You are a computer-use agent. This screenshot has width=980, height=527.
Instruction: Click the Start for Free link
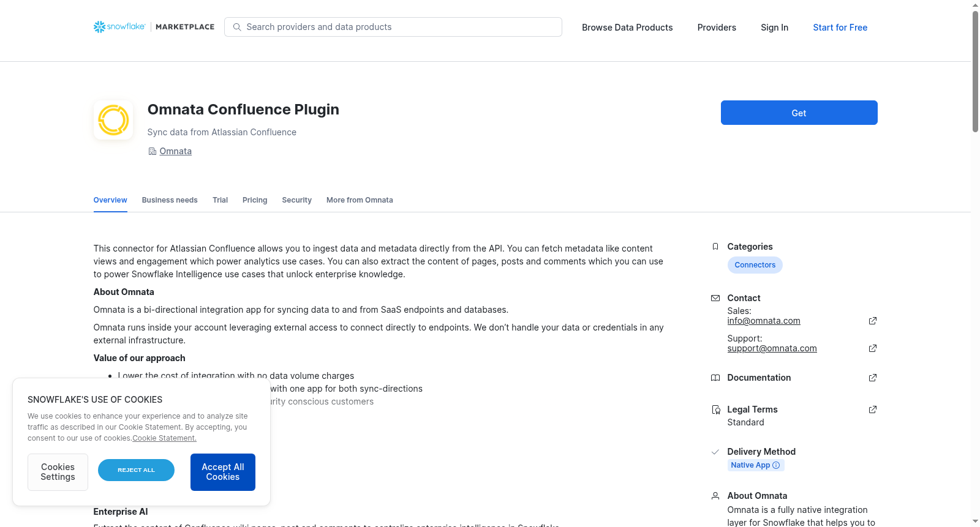(x=840, y=28)
